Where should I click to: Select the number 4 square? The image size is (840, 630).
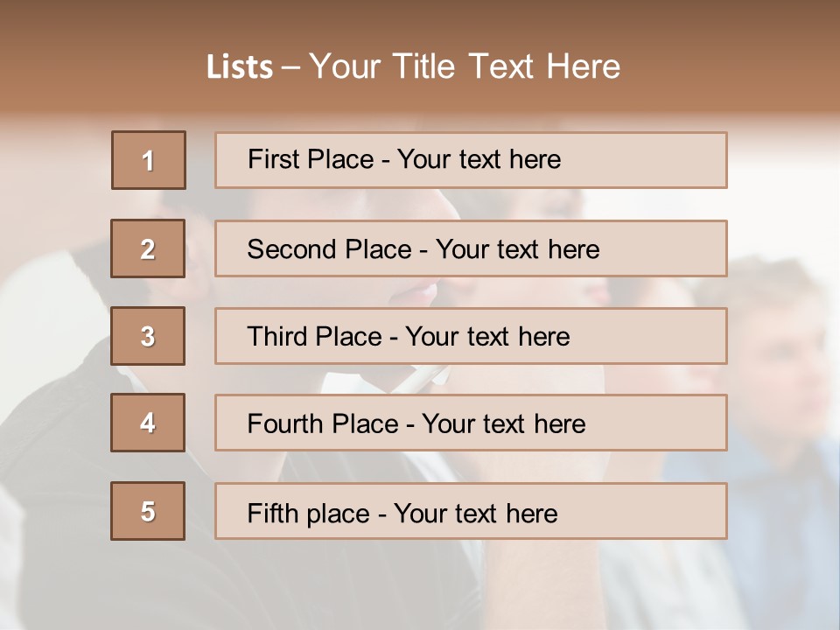coord(148,423)
